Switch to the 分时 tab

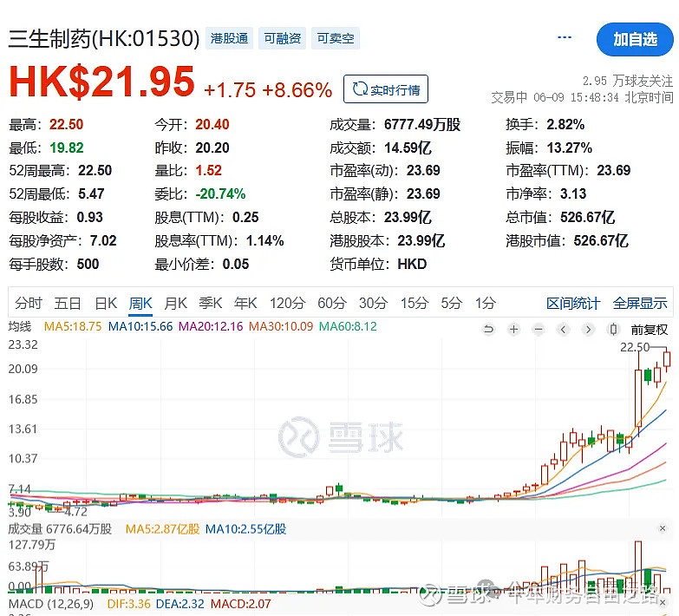[x=28, y=304]
